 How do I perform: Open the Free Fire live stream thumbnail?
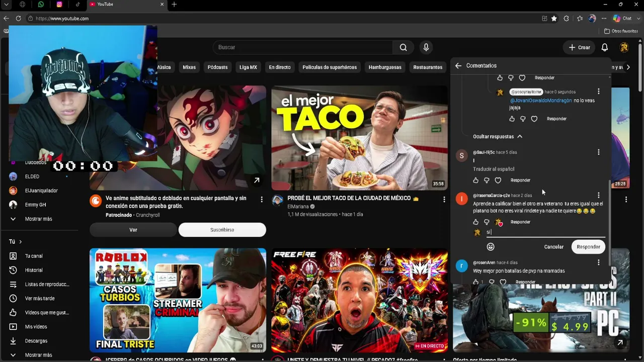tap(359, 300)
